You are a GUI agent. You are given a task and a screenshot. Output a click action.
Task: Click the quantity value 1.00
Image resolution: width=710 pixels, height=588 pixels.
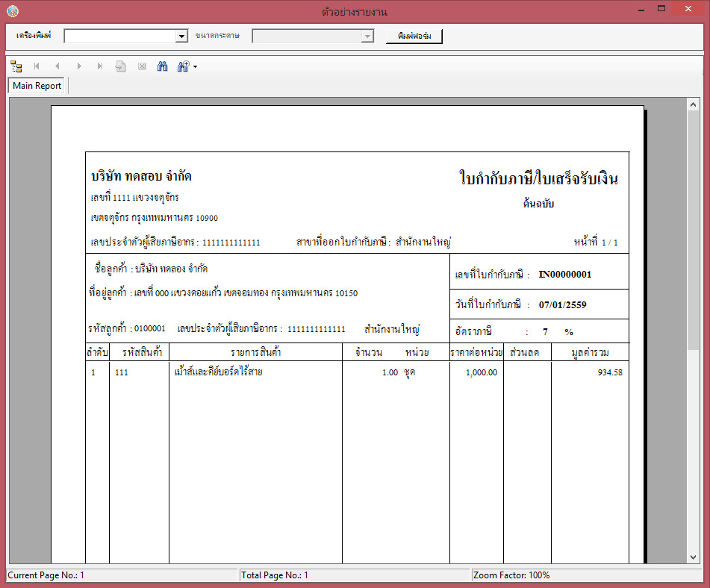(x=390, y=372)
